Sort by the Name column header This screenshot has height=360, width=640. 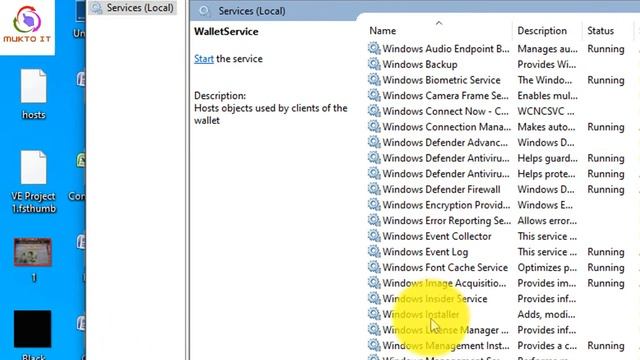[382, 31]
